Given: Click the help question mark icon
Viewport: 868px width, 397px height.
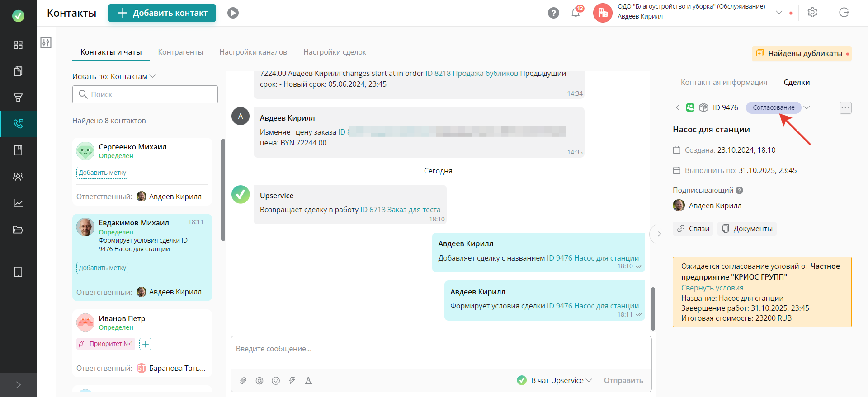Looking at the screenshot, I should (x=553, y=13).
